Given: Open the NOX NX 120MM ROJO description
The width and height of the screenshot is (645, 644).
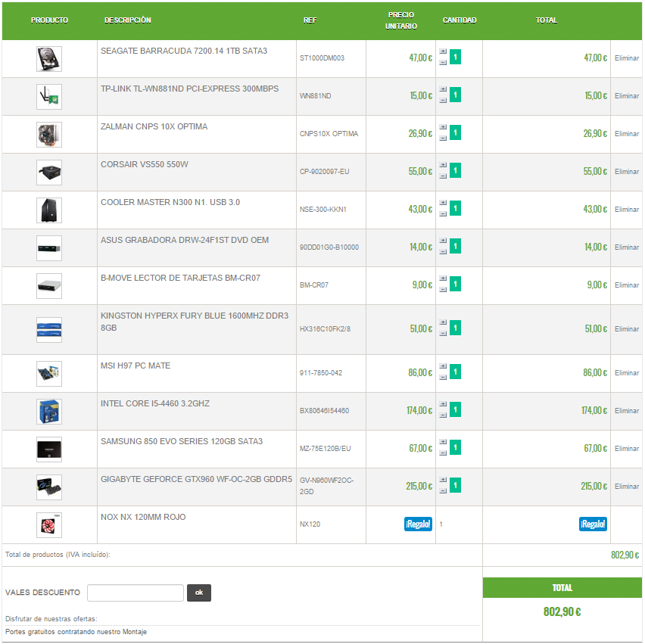Looking at the screenshot, I should (143, 517).
